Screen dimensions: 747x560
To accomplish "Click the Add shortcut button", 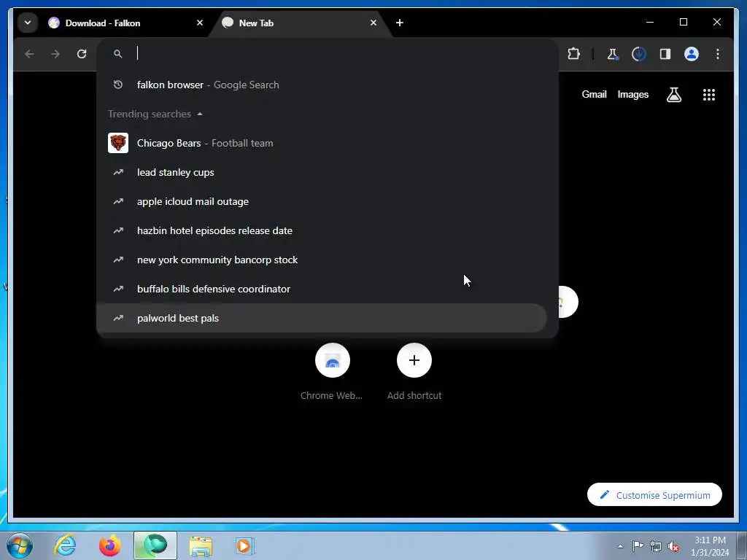I will pos(414,371).
